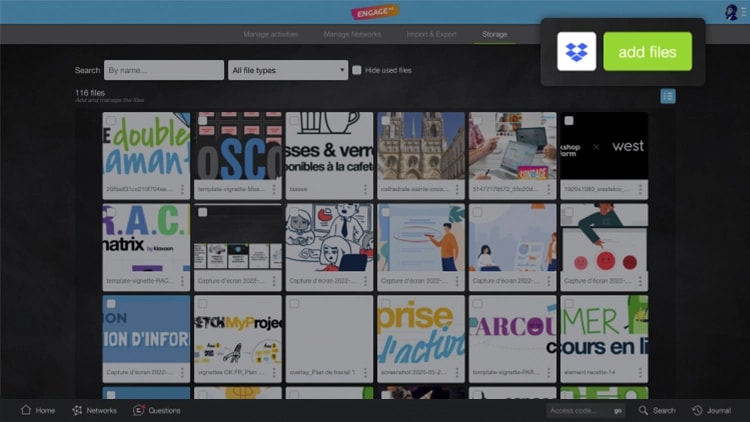
Task: Open the 'PARCOU' vignette thumbnail
Action: pos(512,329)
